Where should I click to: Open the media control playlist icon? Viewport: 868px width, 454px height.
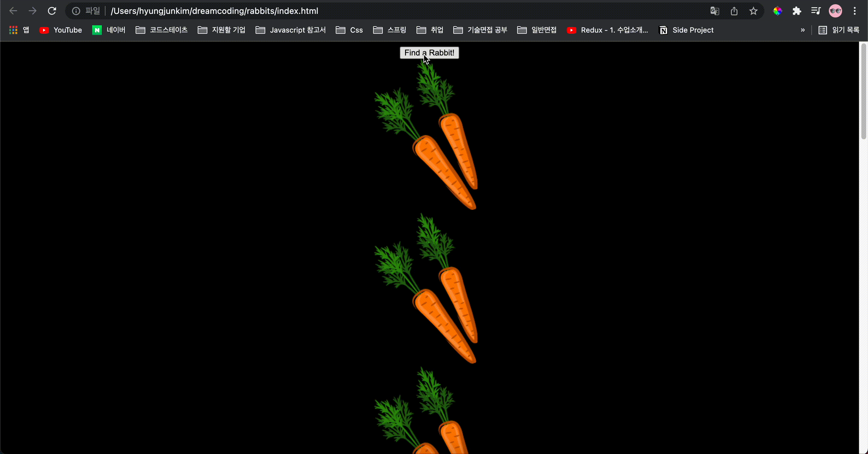tap(816, 11)
